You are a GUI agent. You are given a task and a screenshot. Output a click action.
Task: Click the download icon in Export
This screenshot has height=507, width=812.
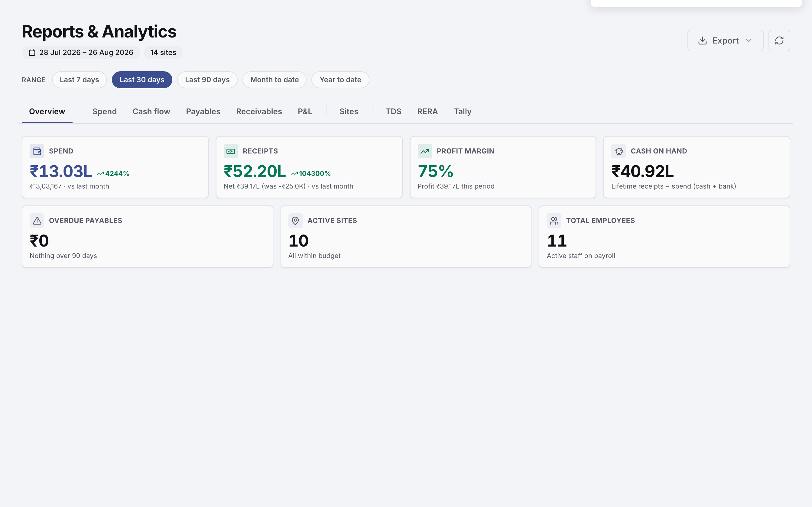(702, 40)
